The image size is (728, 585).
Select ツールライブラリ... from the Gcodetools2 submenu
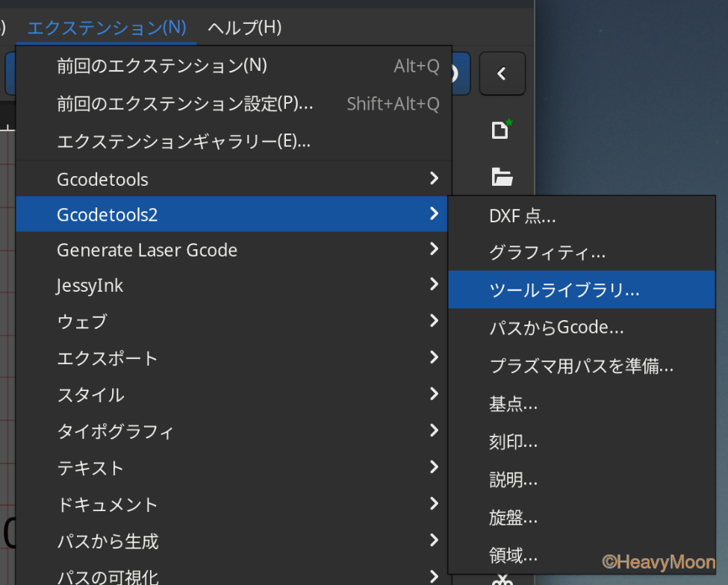(x=564, y=290)
